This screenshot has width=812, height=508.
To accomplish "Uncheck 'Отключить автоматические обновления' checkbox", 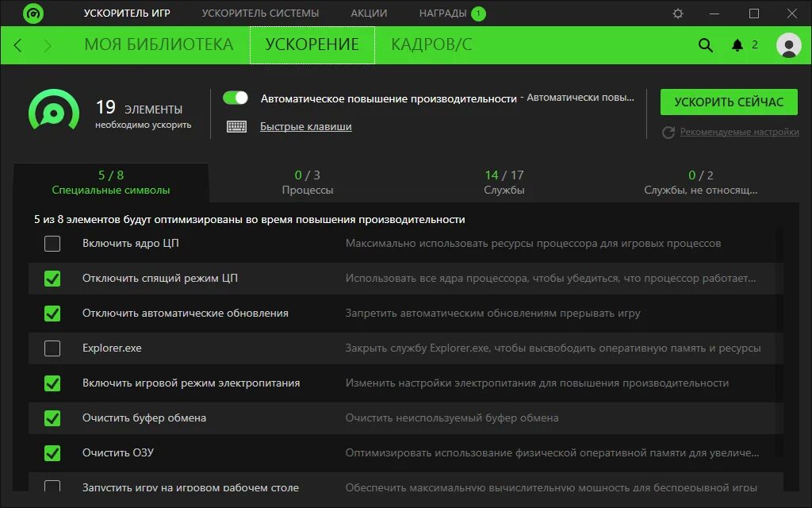I will [52, 313].
